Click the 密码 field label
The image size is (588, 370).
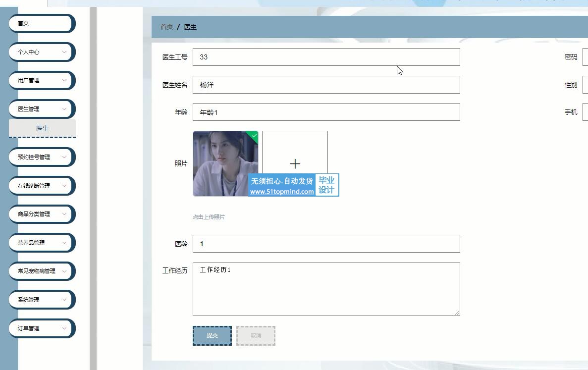pyautogui.click(x=571, y=57)
